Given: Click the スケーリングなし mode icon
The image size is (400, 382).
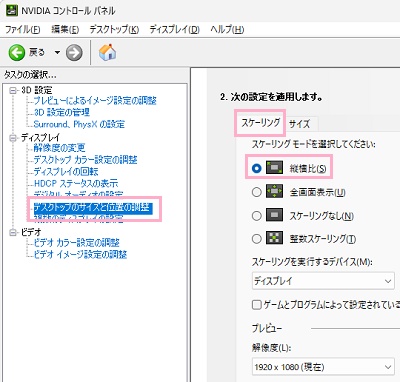Looking at the screenshot, I should tap(274, 215).
